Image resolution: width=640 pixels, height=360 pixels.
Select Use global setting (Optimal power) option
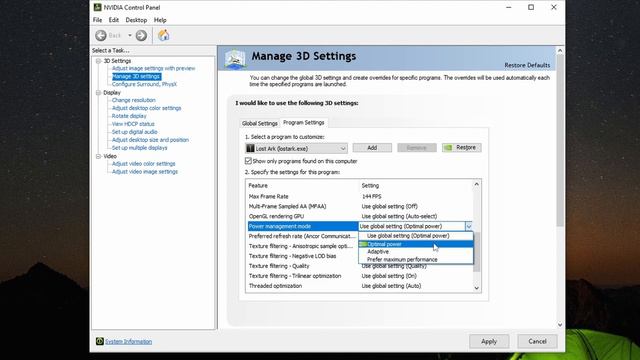pos(416,236)
